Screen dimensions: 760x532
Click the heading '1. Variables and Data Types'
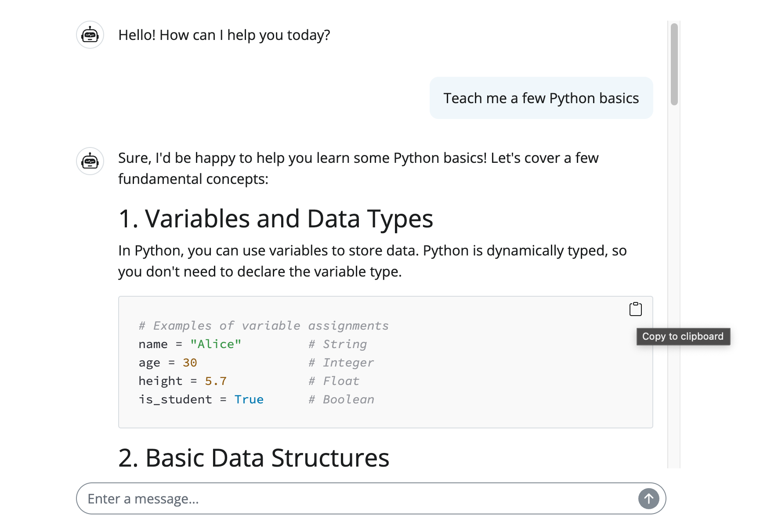point(275,219)
